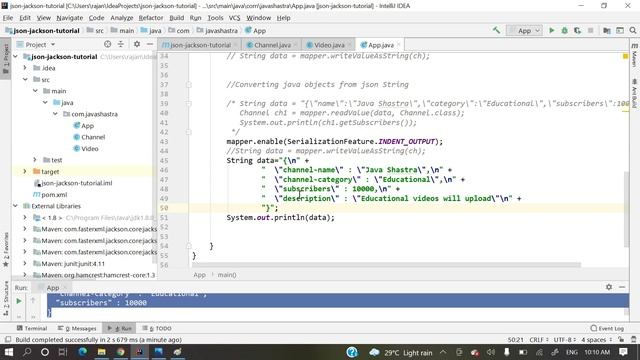The width and height of the screenshot is (640, 360).
Task: Open the Project Structure dialog icon
Action: tap(607, 30)
